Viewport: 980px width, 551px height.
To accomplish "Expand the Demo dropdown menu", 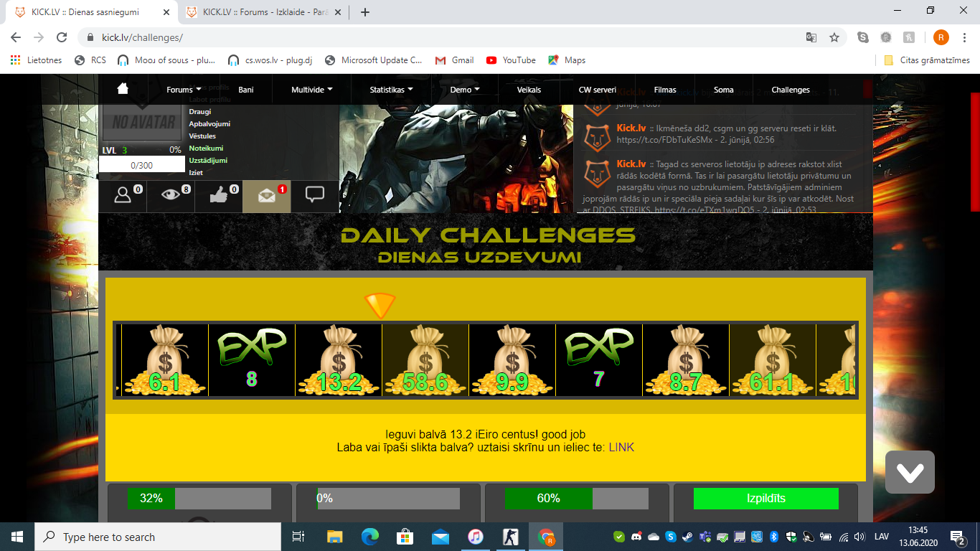I will (x=464, y=90).
